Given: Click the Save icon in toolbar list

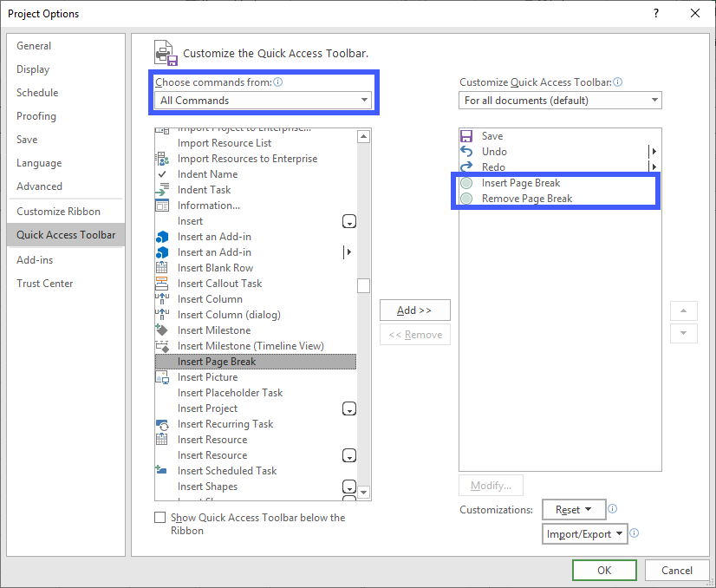Looking at the screenshot, I should pos(466,136).
